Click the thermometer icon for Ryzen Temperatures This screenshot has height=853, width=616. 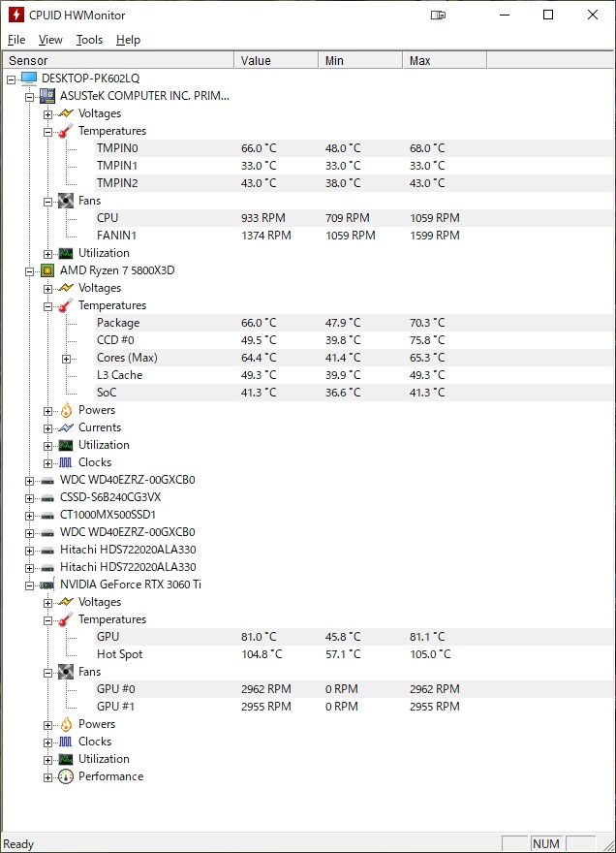66,305
